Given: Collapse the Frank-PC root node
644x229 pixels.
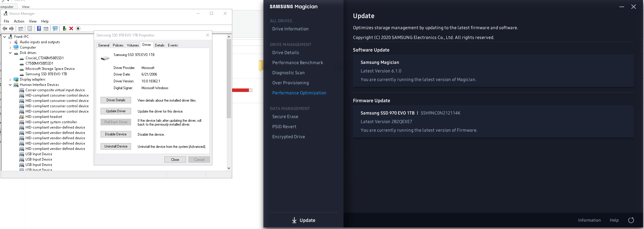Looking at the screenshot, I should [5, 37].
